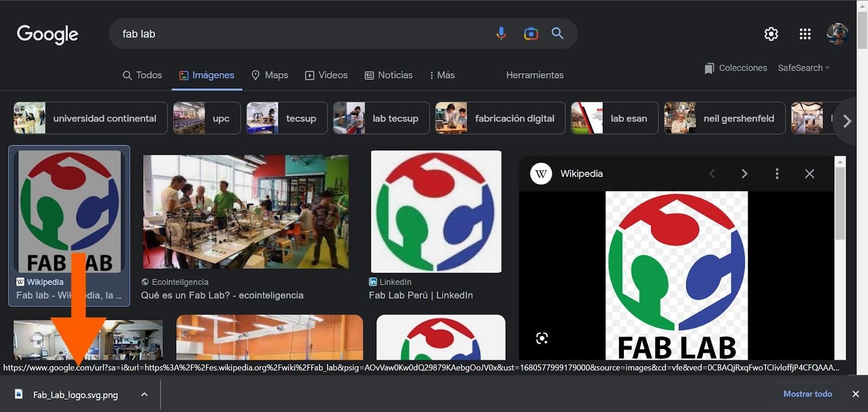
Task: Open search by image camera icon
Action: [531, 34]
